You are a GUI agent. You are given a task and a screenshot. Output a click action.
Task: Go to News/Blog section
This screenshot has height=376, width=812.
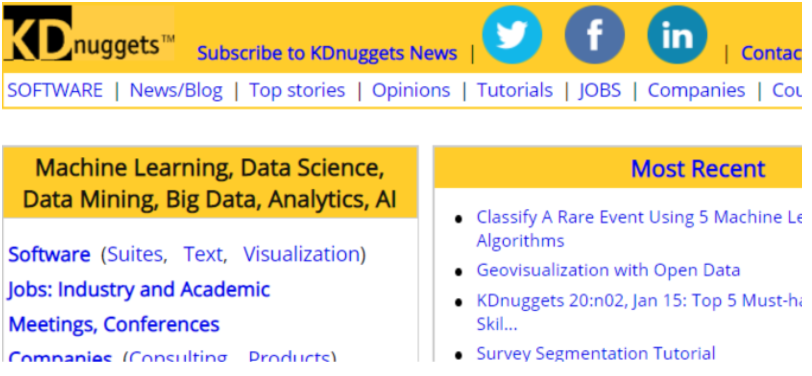[x=176, y=91]
